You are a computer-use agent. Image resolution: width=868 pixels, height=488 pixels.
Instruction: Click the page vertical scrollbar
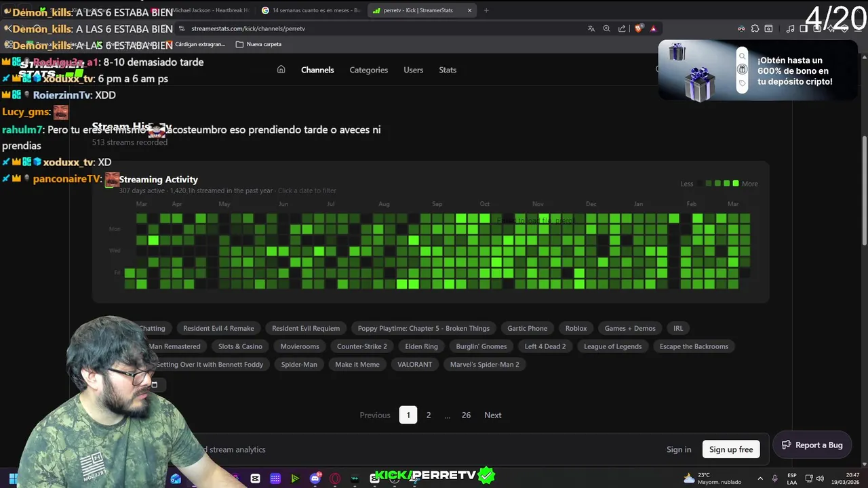[864, 190]
